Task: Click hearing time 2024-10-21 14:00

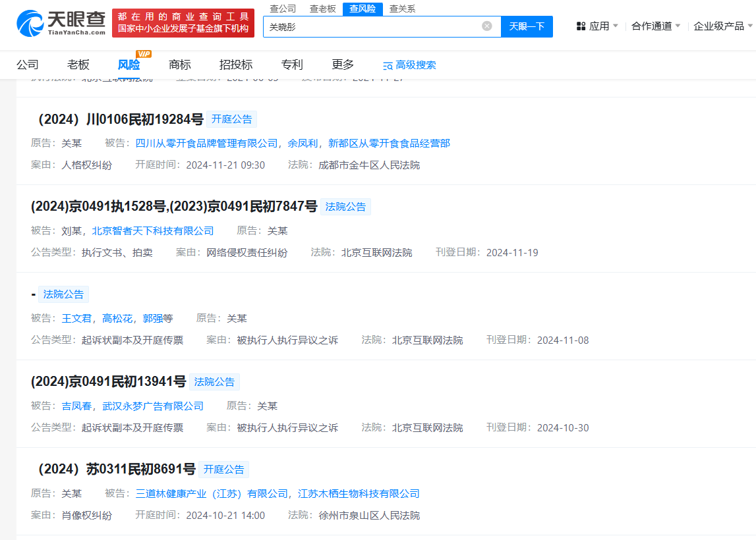Action: coord(225,516)
